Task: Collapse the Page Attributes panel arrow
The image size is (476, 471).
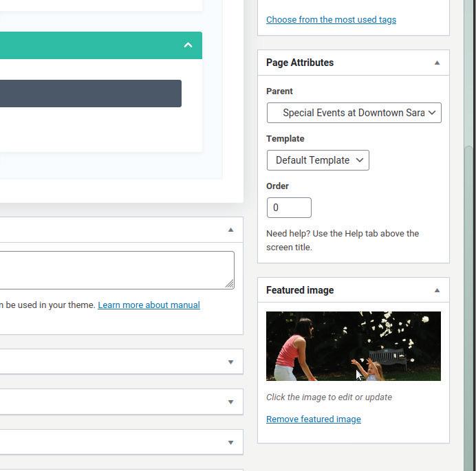Action: click(x=437, y=63)
